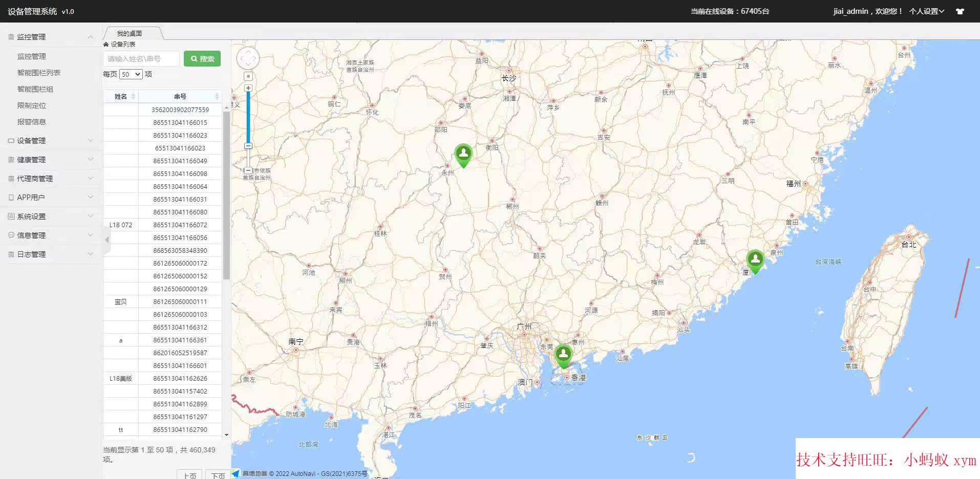Click the 当前在线设备 count text
The height and width of the screenshot is (479, 980).
pyautogui.click(x=730, y=11)
